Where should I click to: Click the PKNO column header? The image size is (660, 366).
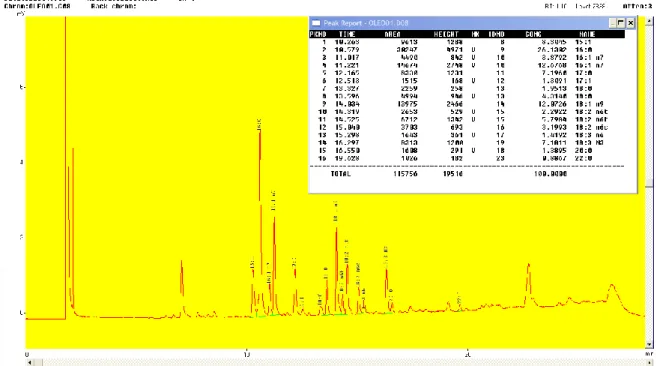(318, 34)
